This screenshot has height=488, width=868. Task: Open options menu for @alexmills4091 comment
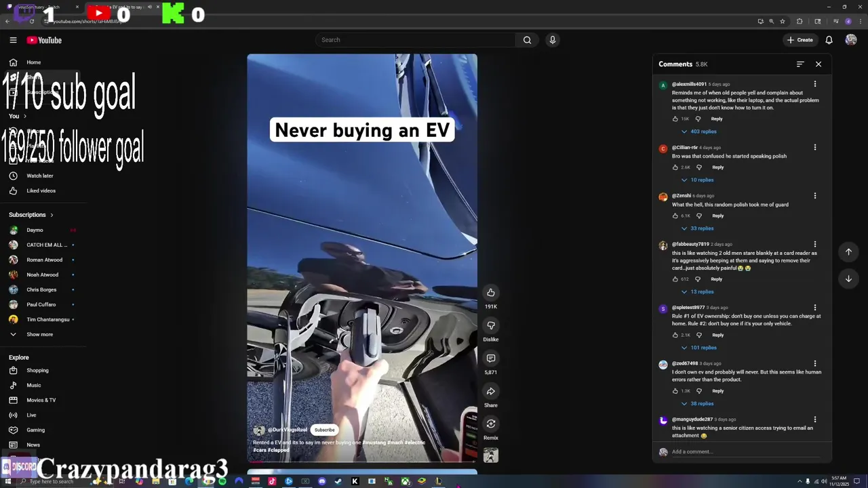[x=815, y=84]
